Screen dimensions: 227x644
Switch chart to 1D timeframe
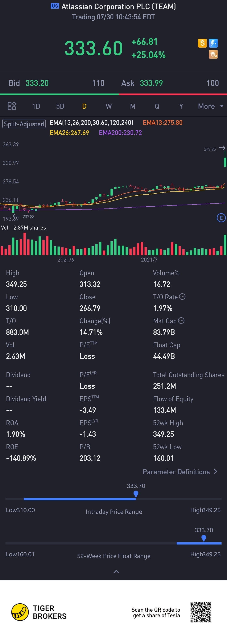[36, 106]
